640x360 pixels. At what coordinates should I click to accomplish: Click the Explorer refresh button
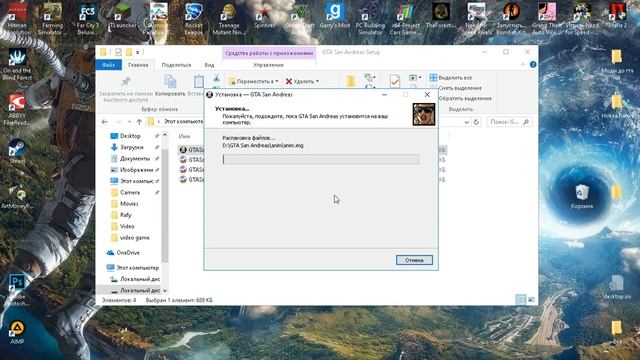point(476,122)
